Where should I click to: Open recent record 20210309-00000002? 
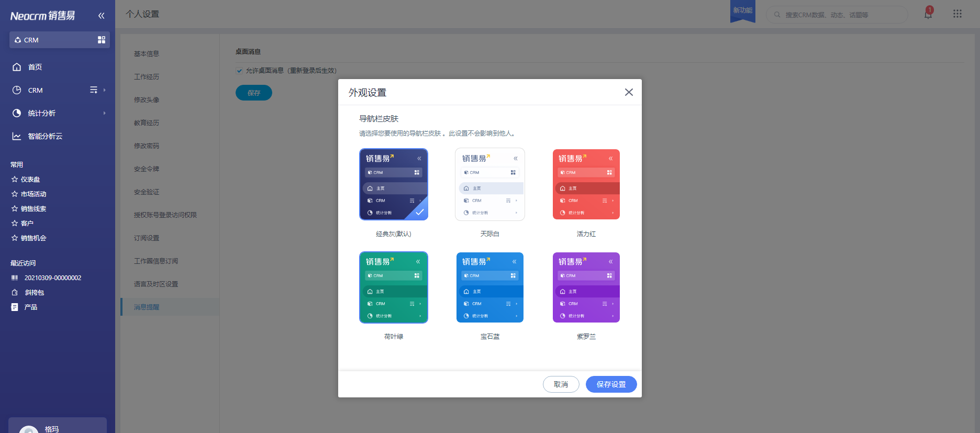tap(53, 278)
